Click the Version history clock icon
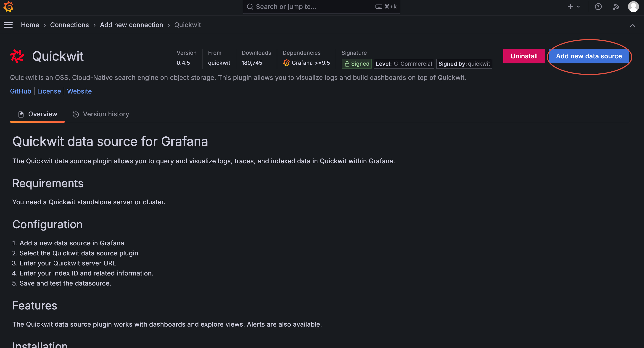Viewport: 644px width, 348px height. coord(76,114)
